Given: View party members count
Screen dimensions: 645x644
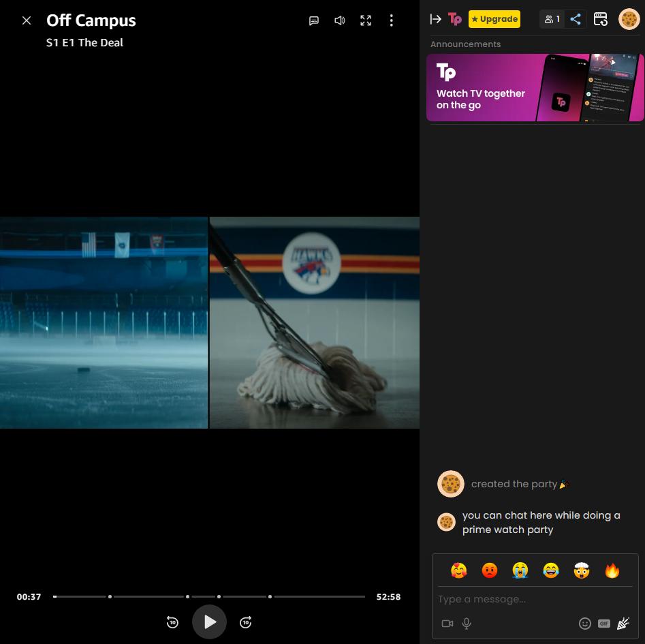Looking at the screenshot, I should (x=552, y=19).
